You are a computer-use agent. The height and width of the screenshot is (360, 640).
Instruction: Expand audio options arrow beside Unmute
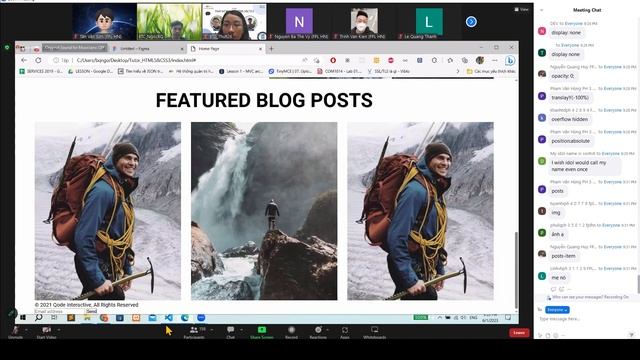tap(26, 329)
